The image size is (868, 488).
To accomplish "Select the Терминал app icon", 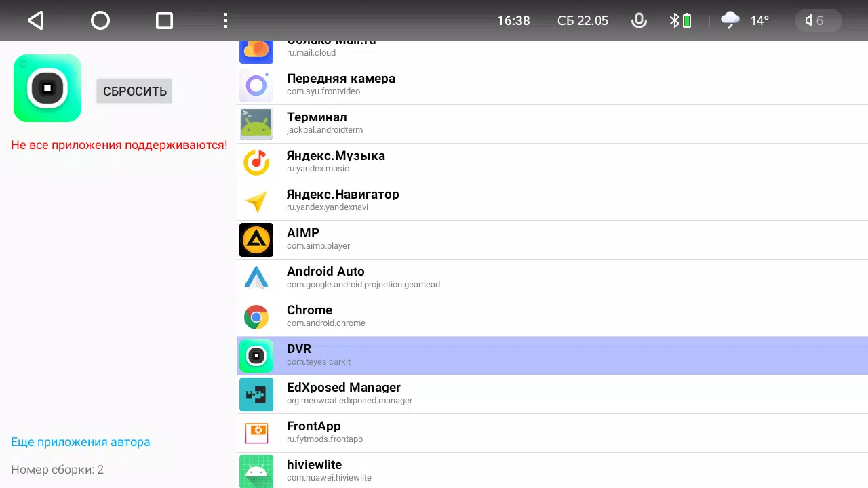I will point(256,124).
